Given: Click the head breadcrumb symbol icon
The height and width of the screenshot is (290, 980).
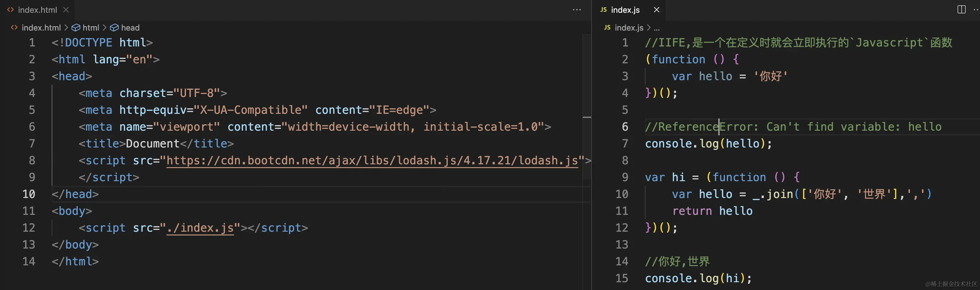Looking at the screenshot, I should [114, 28].
